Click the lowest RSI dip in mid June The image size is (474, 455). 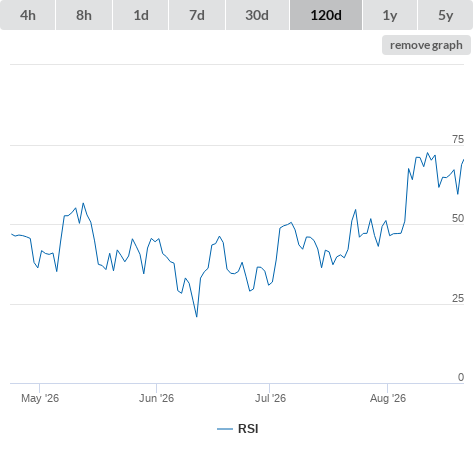197,316
